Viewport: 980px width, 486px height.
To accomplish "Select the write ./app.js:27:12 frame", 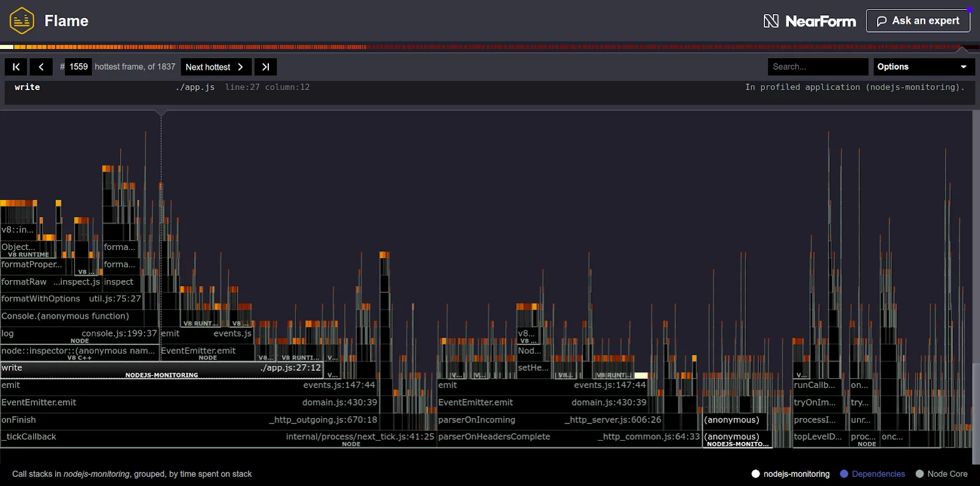I will 162,370.
